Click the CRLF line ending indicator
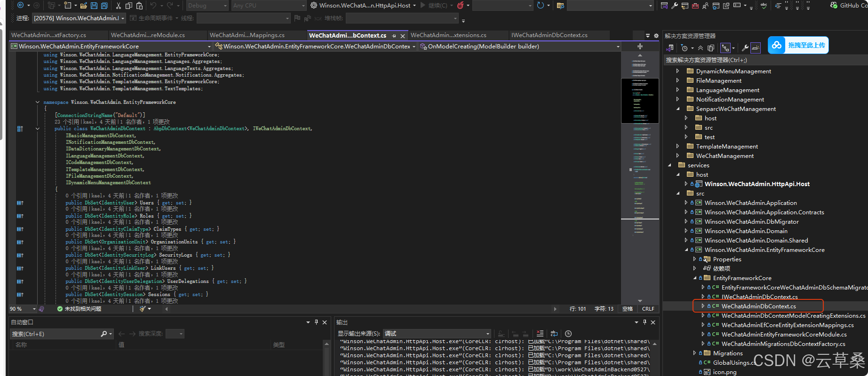This screenshot has width=868, height=376. pos(648,309)
